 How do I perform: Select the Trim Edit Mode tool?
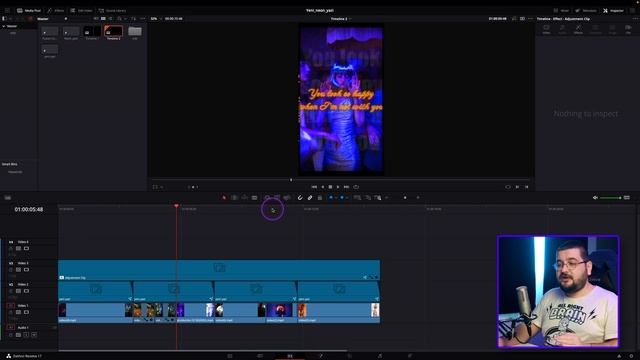[234, 198]
